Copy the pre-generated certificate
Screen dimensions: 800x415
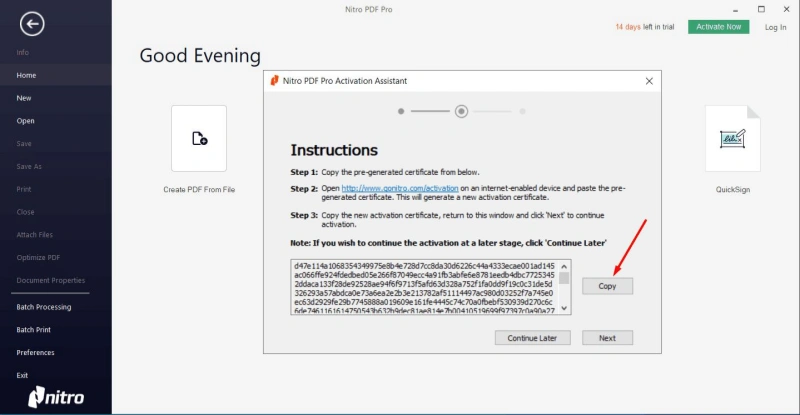(607, 286)
